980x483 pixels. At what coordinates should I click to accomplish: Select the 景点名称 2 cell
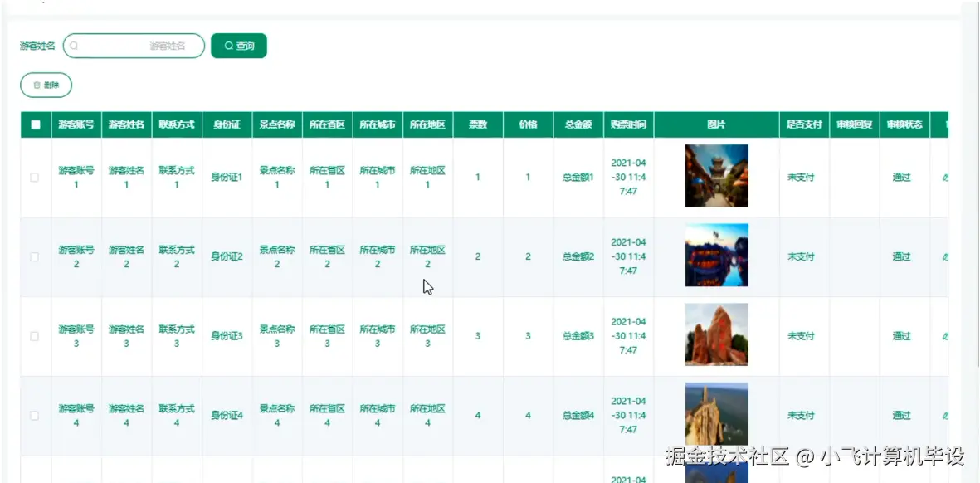click(x=277, y=256)
